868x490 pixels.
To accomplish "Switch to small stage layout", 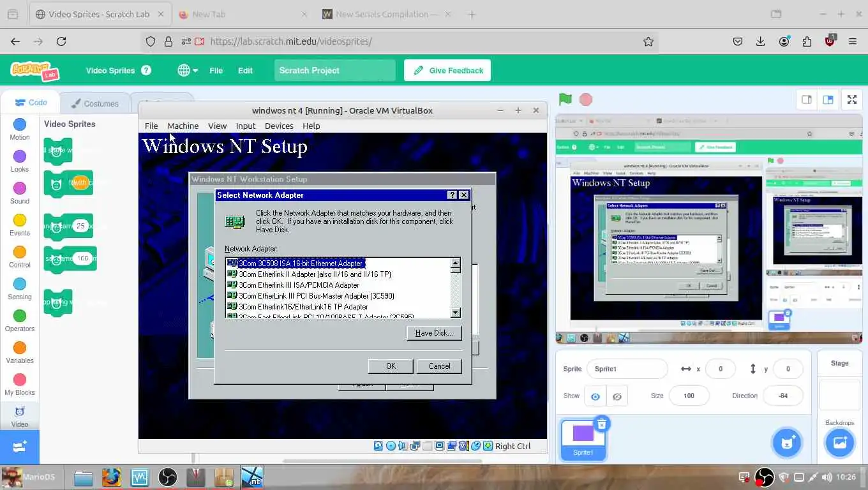I will tap(807, 100).
